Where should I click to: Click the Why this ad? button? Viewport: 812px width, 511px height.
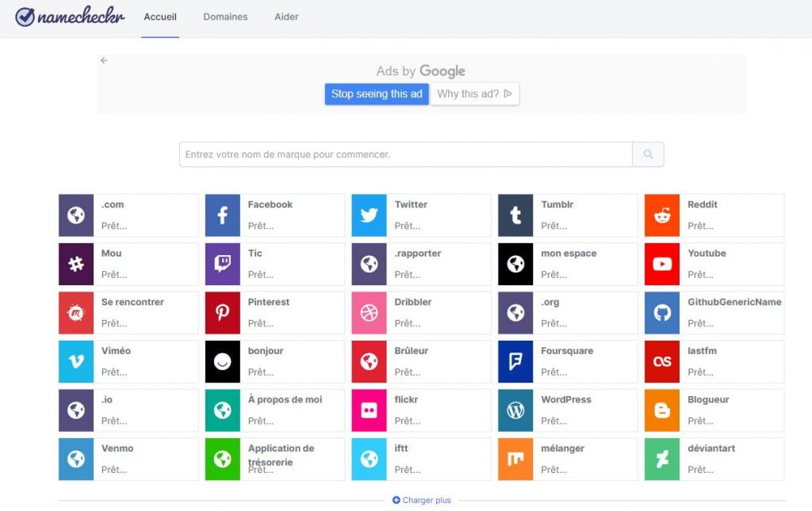(474, 94)
